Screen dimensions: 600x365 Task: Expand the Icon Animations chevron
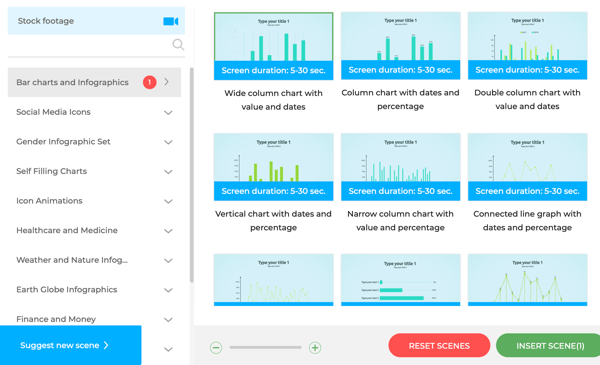click(x=168, y=201)
